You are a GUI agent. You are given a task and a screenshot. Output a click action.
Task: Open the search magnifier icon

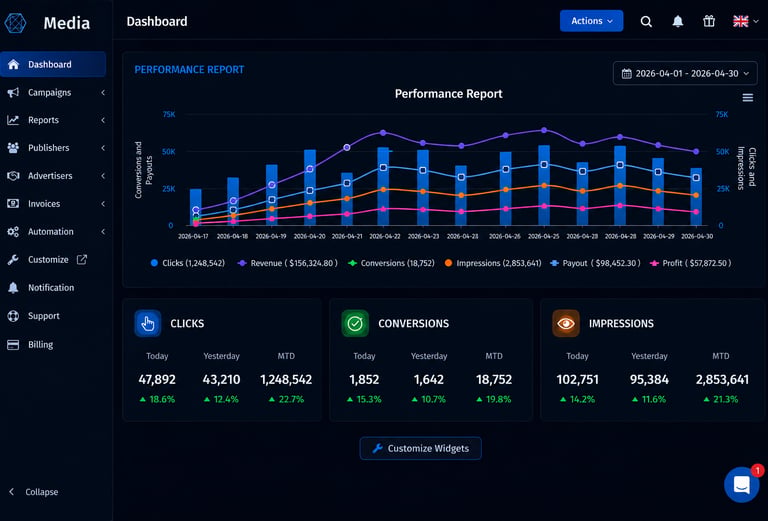click(646, 22)
